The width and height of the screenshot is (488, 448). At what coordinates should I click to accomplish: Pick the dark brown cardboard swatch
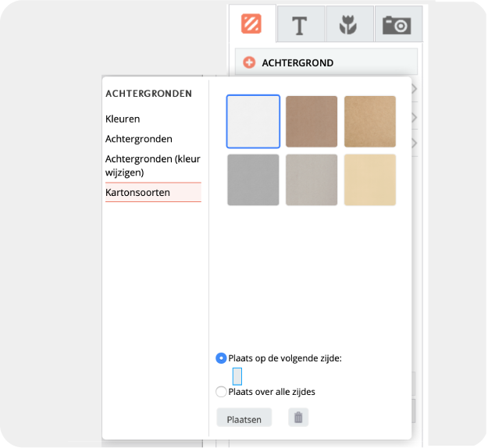[x=312, y=121]
